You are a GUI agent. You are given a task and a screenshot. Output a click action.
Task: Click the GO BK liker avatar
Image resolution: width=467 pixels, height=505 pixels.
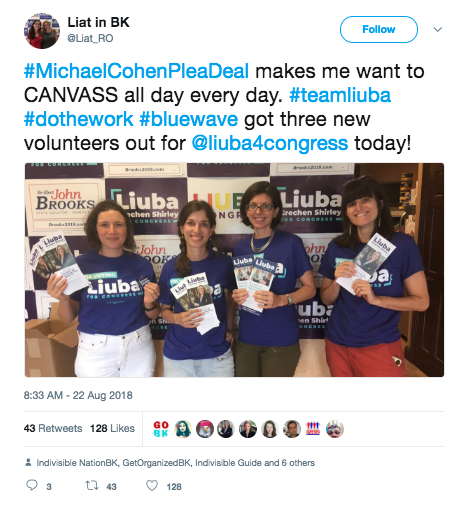tap(161, 429)
